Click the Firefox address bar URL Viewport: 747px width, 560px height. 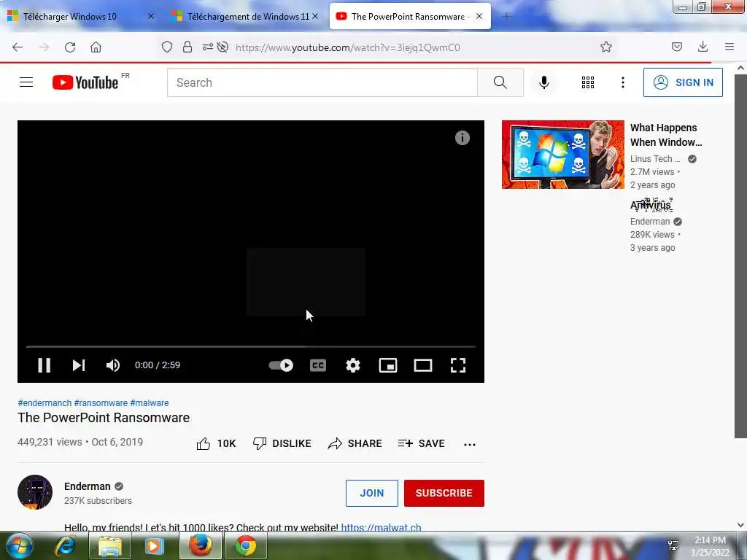coord(348,47)
